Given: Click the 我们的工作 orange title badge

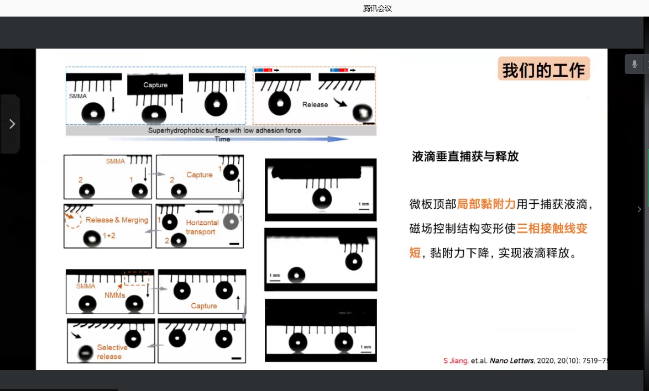Looking at the screenshot, I should pyautogui.click(x=543, y=70).
